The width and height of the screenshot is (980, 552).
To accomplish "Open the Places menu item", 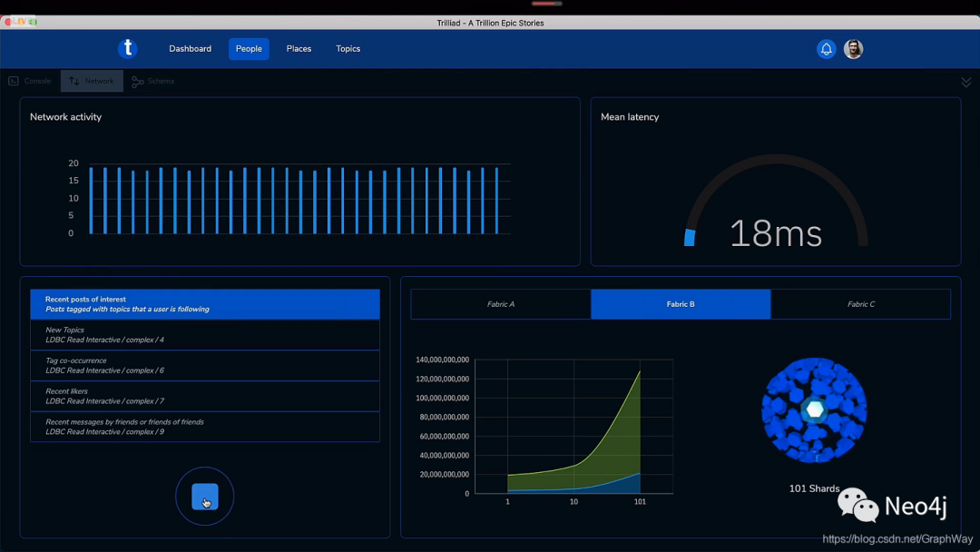I will pyautogui.click(x=299, y=49).
